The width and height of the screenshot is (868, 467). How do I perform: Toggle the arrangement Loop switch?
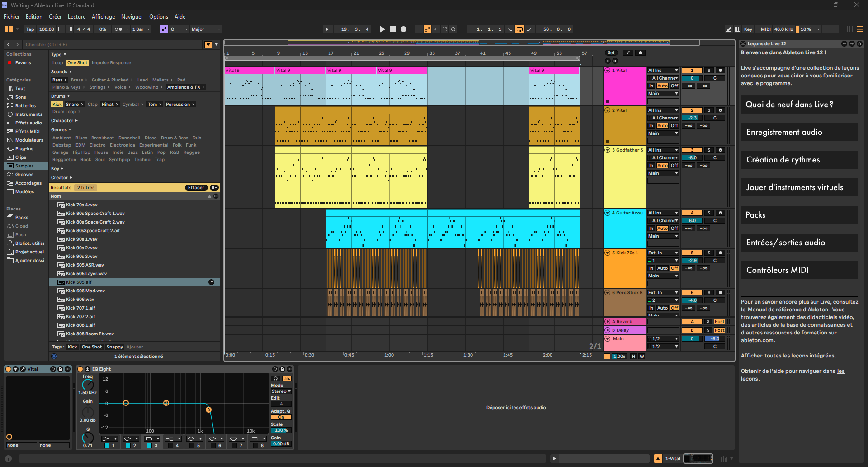520,29
